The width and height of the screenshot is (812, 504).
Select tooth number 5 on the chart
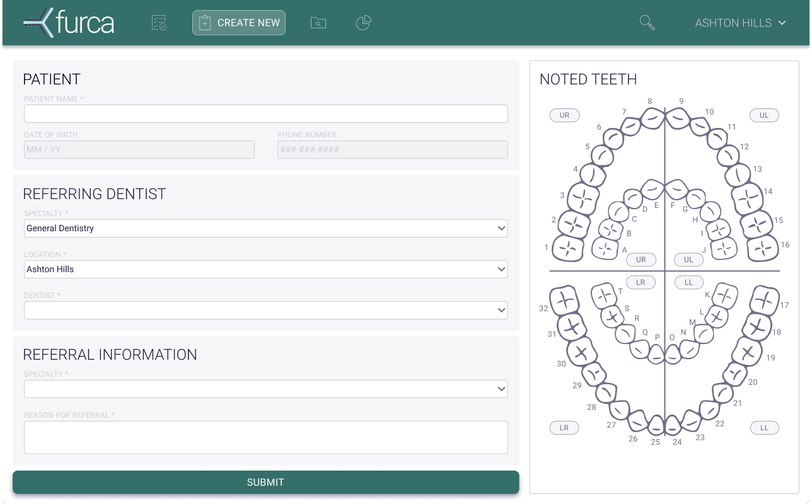point(601,156)
